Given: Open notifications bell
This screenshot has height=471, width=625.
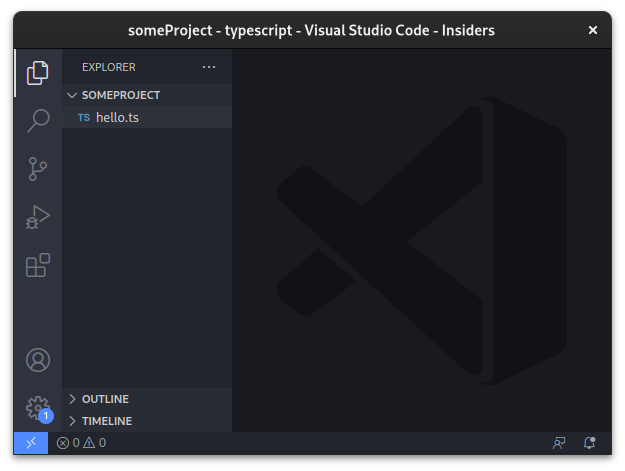Looking at the screenshot, I should click(x=590, y=443).
